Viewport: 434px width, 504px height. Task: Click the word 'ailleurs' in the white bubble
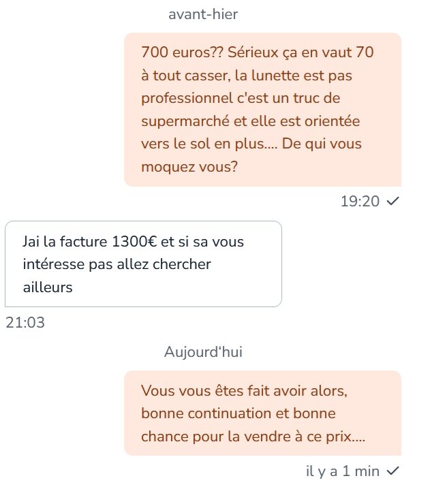click(x=48, y=287)
